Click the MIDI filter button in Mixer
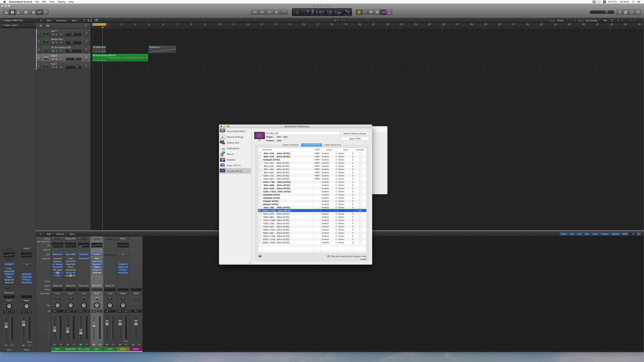Viewport: 644px width, 362px height. coord(625,234)
